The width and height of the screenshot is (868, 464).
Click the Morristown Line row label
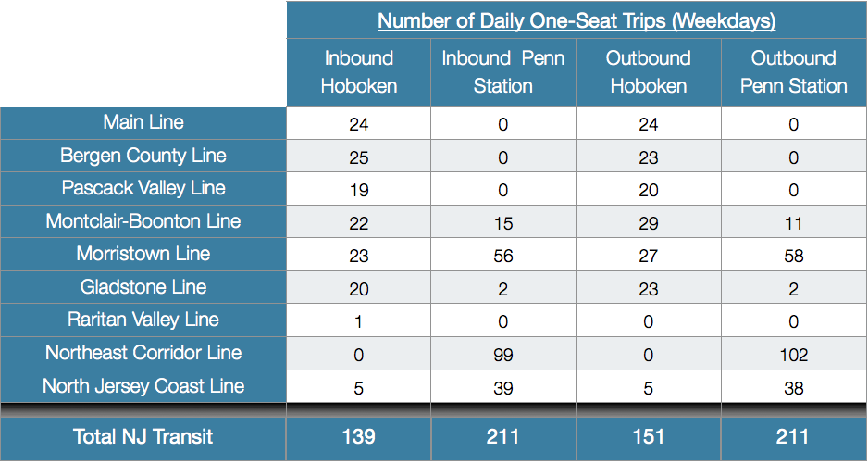[x=143, y=254]
